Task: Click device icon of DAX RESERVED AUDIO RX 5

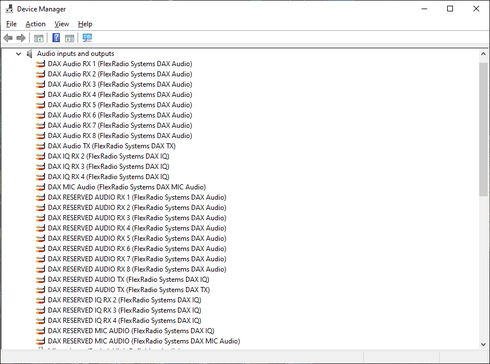Action: (40, 238)
